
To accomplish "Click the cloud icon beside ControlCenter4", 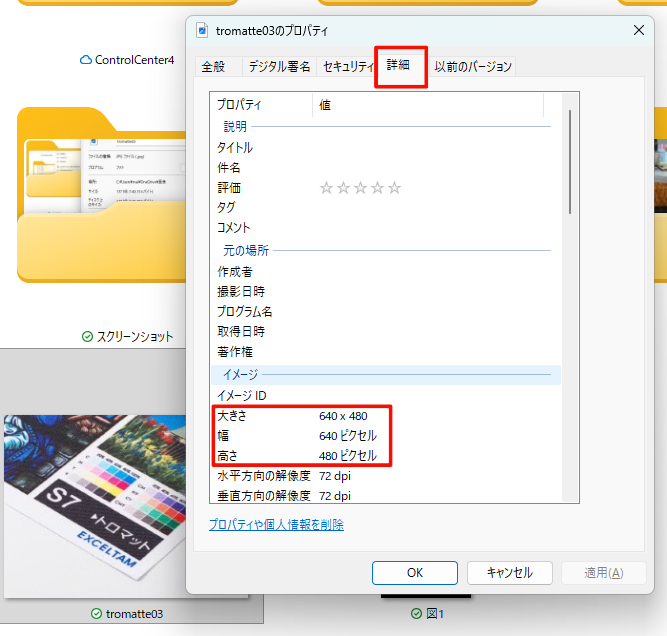I will (86, 60).
